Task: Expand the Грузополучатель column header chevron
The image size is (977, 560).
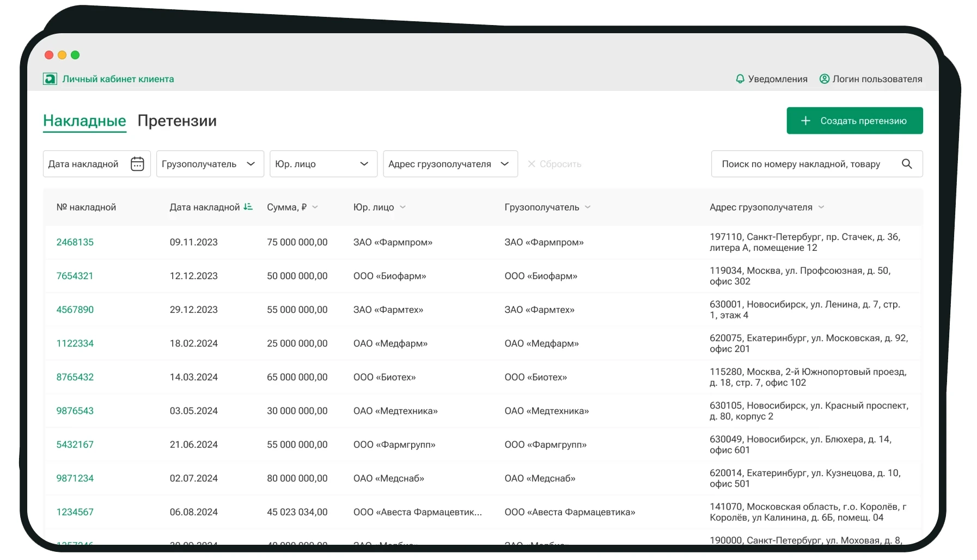Action: click(x=588, y=207)
